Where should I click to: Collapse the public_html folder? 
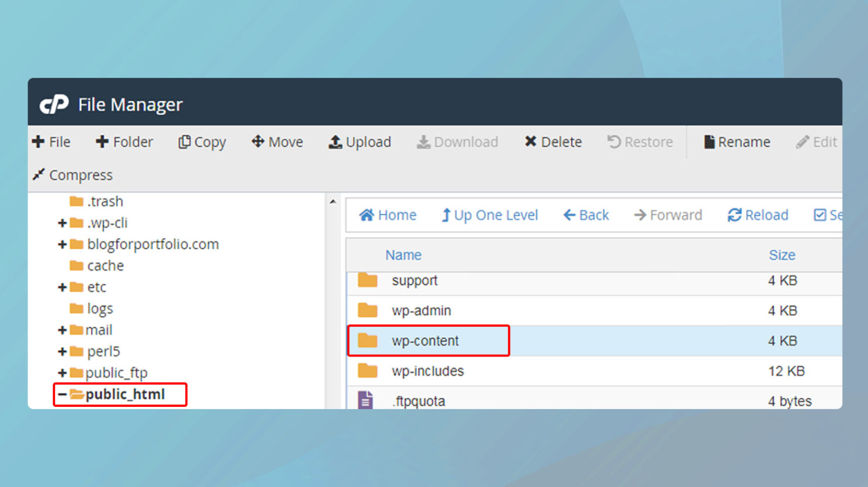click(63, 394)
